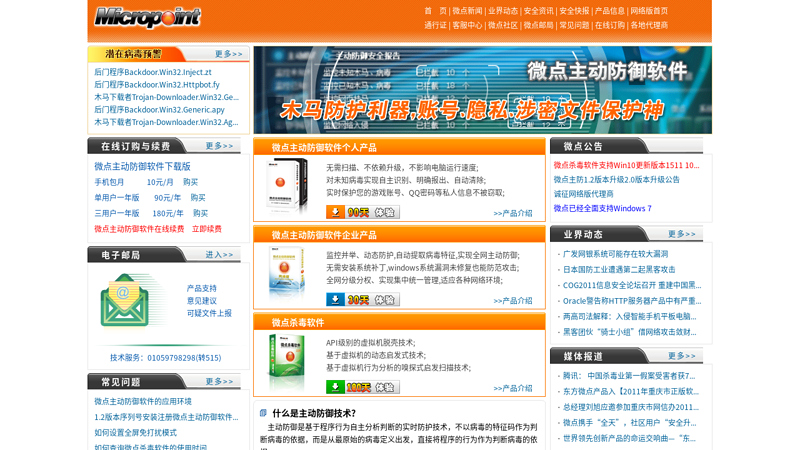
Task: Click the Micropoint logo
Action: click(x=147, y=18)
